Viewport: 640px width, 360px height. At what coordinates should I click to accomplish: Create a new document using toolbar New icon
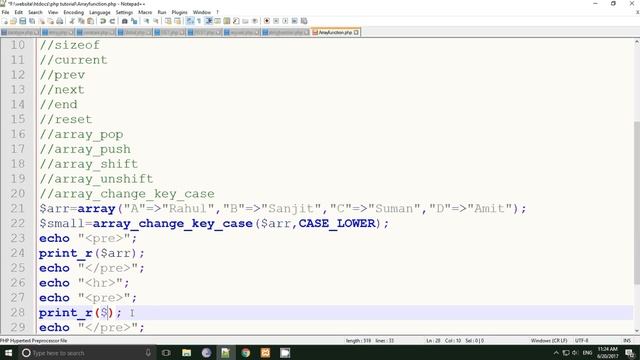(5, 21)
